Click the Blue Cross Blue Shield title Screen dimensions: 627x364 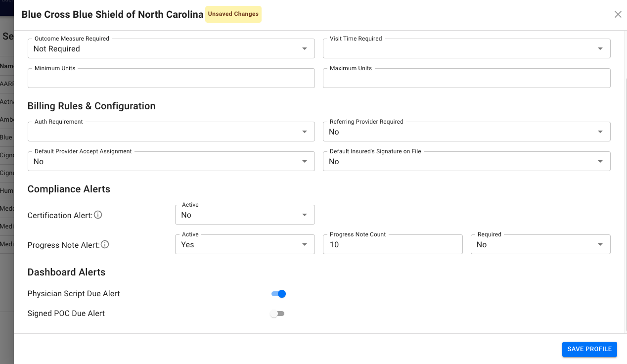tap(112, 14)
